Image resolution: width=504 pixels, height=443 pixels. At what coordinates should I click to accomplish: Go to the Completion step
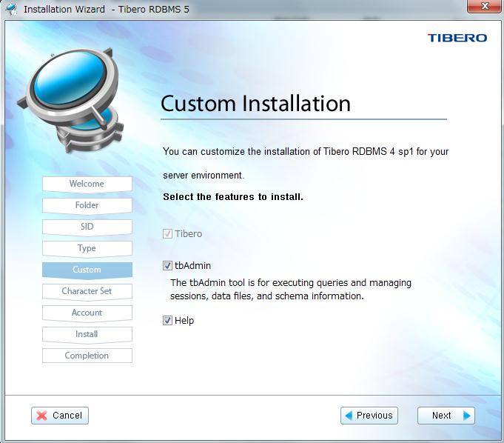87,356
